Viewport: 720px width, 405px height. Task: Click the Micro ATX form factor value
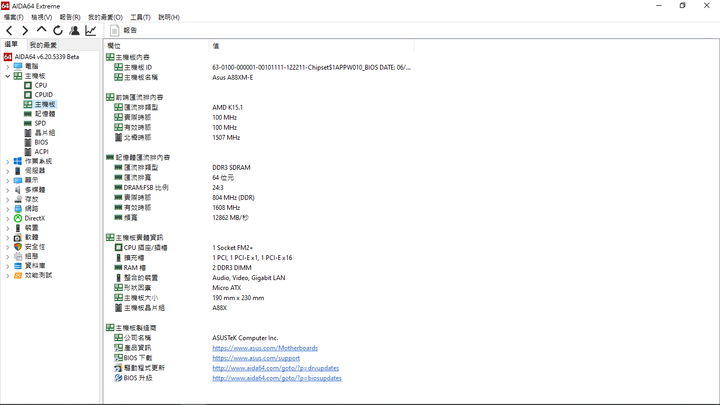tap(226, 288)
